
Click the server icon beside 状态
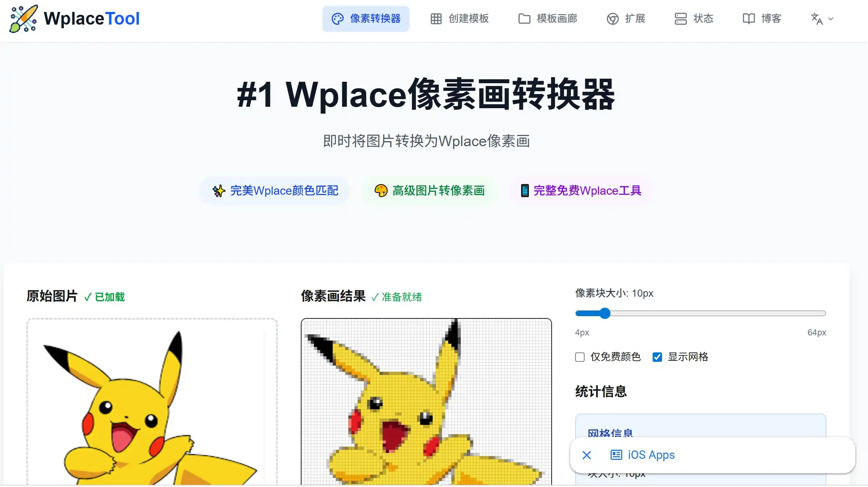(x=681, y=19)
